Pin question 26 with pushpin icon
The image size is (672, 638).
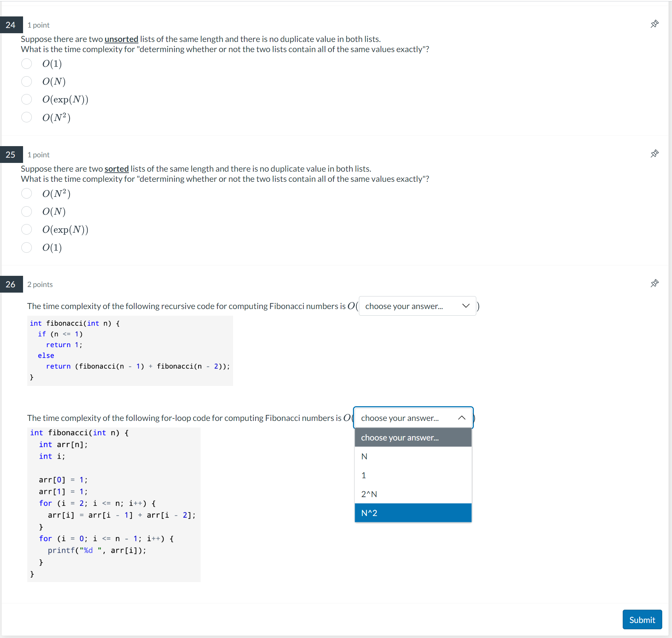pos(655,284)
